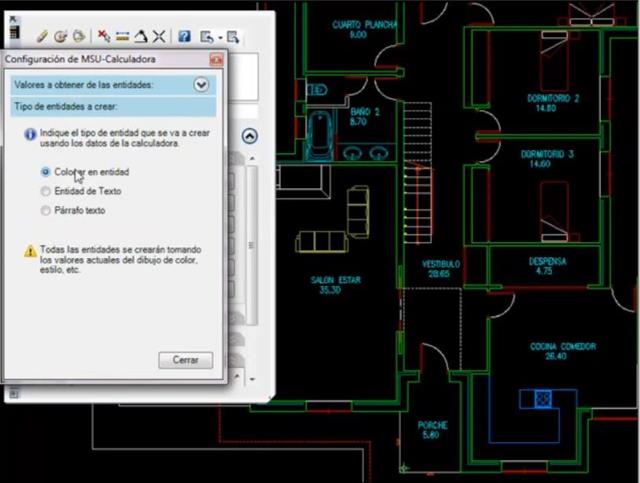Screen dimensions: 640x483
Task: Select the area value '26.40' in kitchen
Action: coord(556,356)
